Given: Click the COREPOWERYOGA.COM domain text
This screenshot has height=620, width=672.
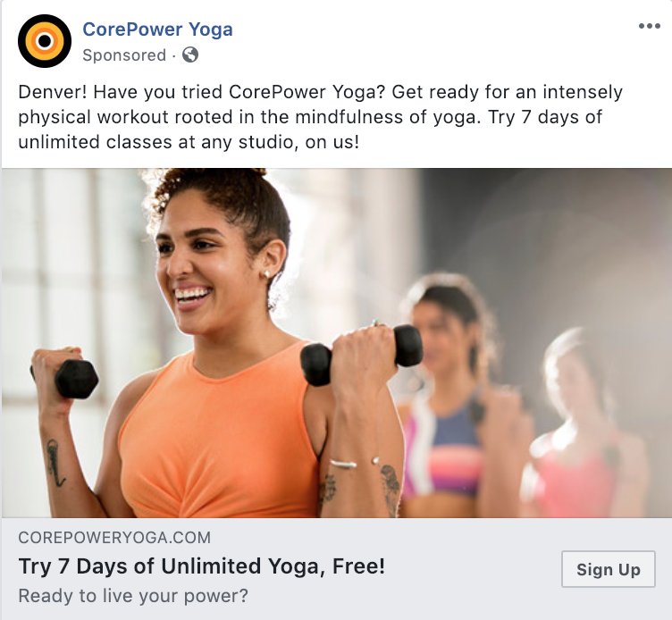Looking at the screenshot, I should pos(114,537).
